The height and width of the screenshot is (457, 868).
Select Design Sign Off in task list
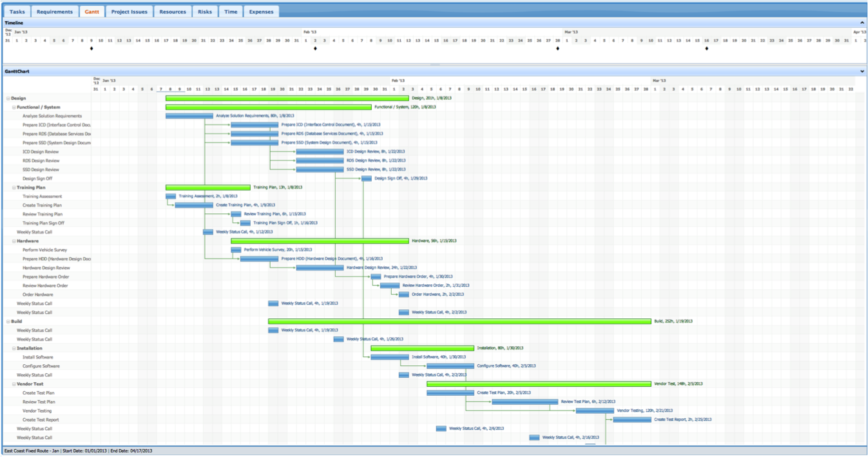tap(37, 179)
